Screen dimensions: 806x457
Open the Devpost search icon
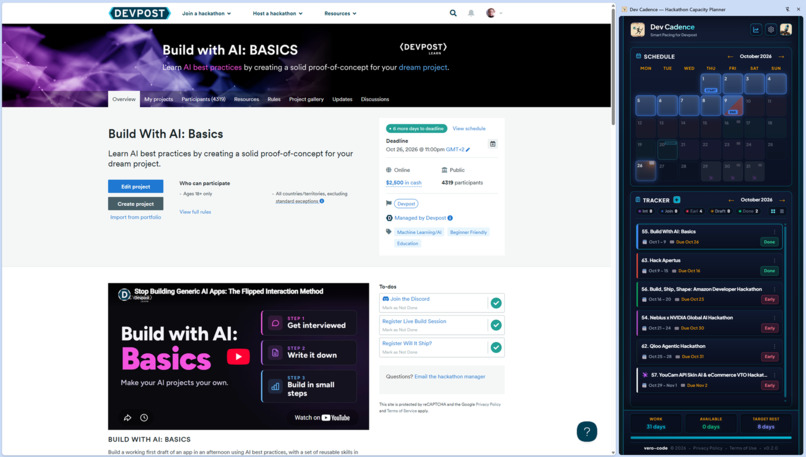[x=453, y=13]
